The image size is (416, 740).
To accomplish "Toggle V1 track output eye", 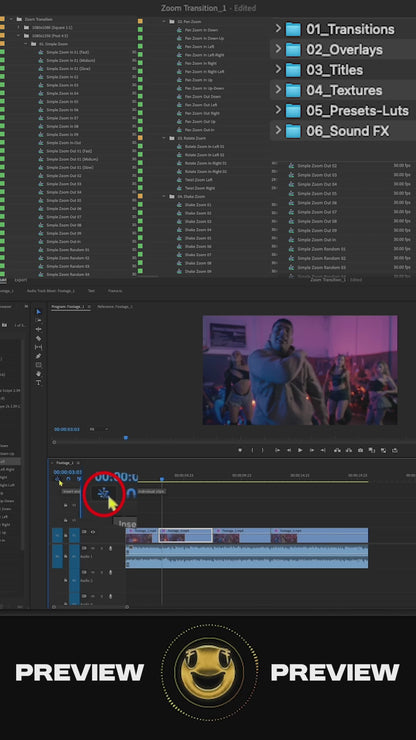I will [93, 532].
